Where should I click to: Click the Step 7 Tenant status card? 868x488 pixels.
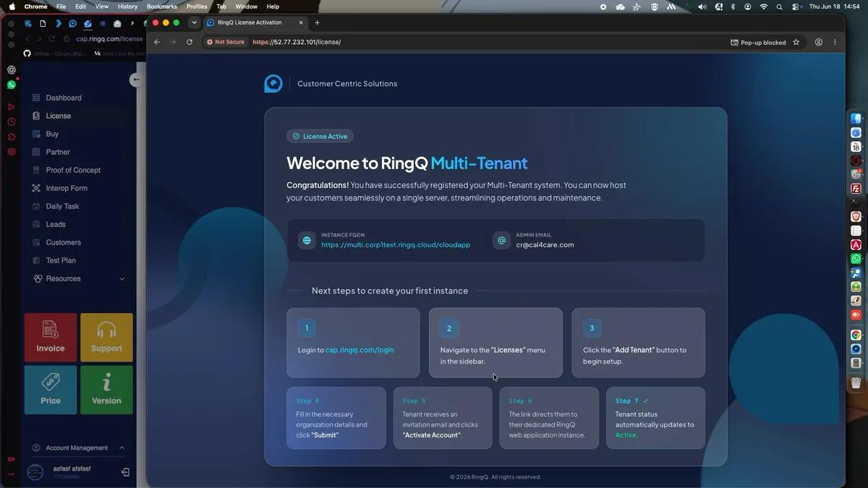pyautogui.click(x=655, y=418)
